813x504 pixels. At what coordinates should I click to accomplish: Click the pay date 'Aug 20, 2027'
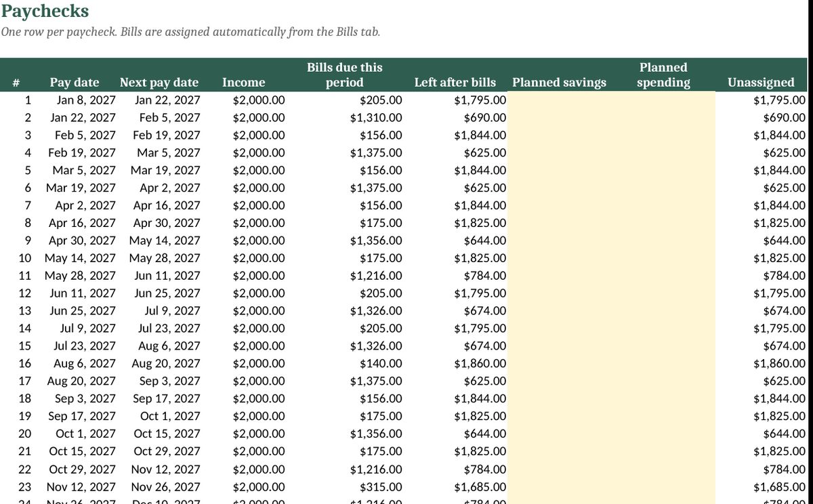(x=81, y=381)
